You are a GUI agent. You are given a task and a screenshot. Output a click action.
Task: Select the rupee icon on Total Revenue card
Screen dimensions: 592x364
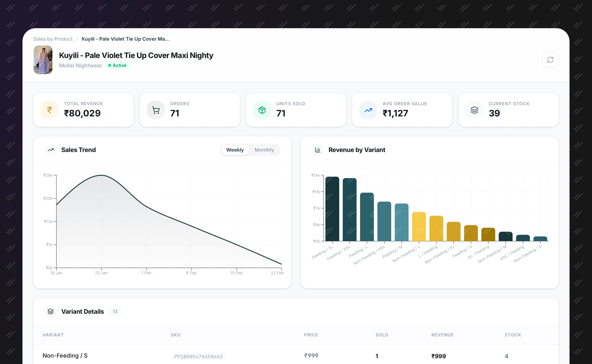49,110
